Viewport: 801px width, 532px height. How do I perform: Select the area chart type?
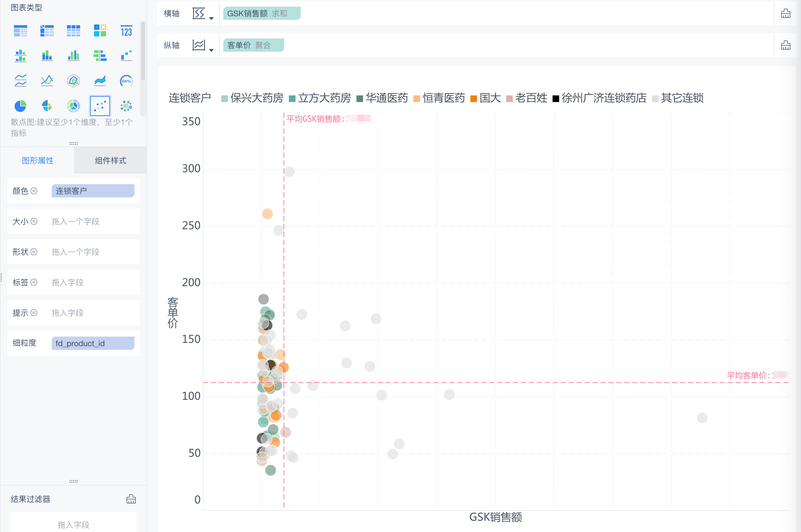pos(100,81)
